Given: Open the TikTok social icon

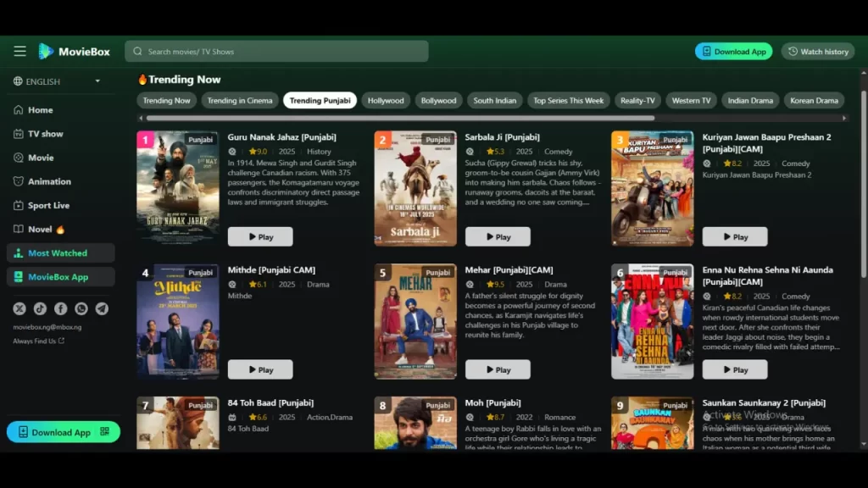Looking at the screenshot, I should (40, 308).
